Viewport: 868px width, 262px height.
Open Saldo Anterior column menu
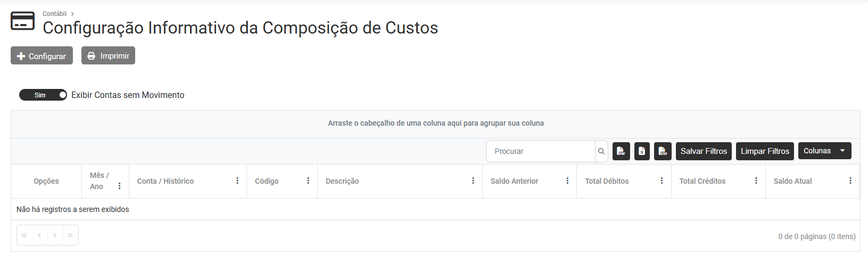coord(567,181)
